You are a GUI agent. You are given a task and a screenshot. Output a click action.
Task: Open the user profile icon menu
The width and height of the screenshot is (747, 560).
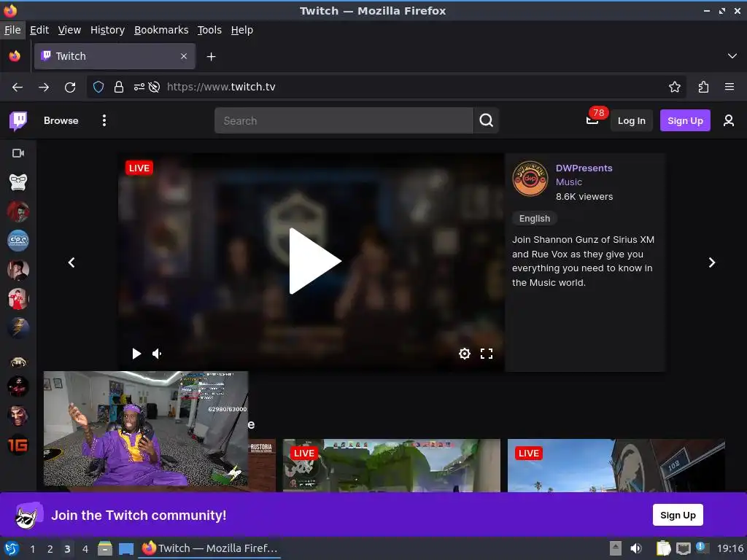[x=729, y=120]
